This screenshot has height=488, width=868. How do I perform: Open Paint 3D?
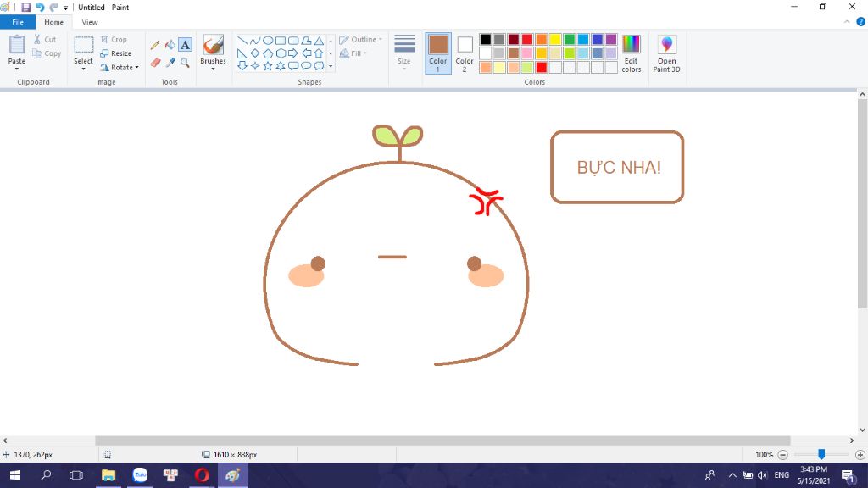666,53
